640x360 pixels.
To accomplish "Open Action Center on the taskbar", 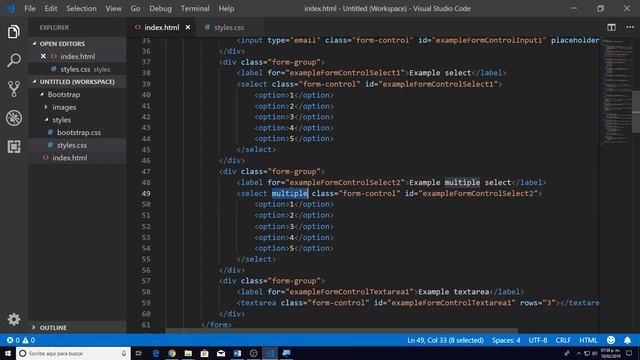I will [x=629, y=353].
